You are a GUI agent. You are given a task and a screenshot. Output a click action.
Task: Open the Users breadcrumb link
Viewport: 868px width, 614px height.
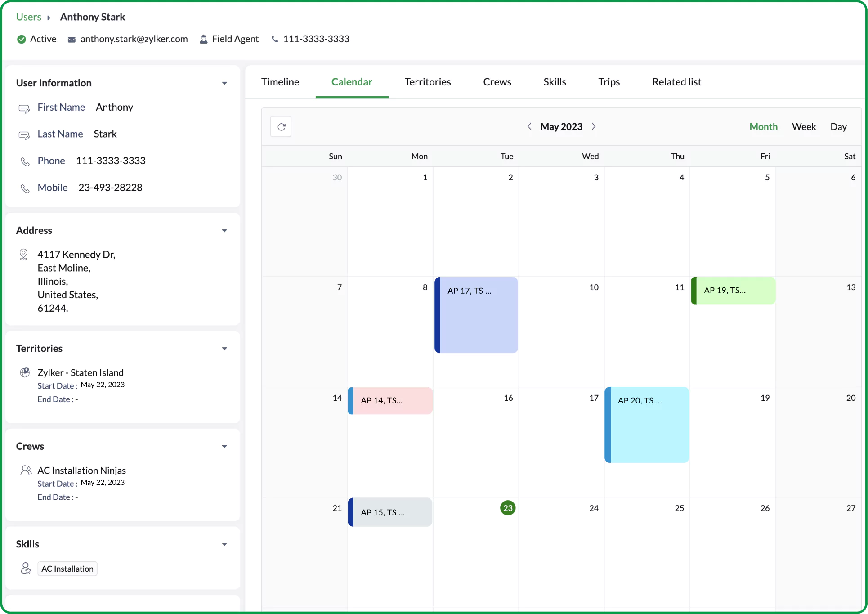(x=29, y=17)
